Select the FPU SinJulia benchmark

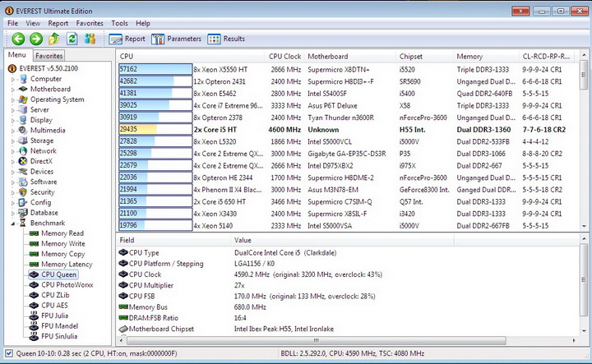(59, 336)
